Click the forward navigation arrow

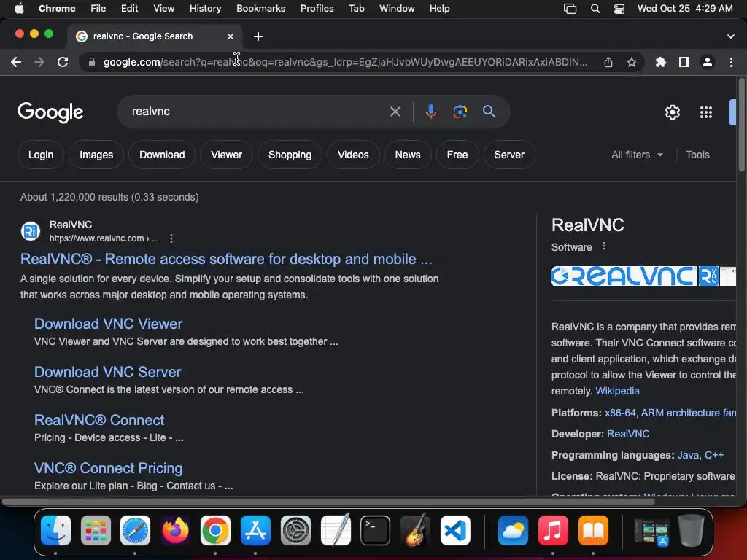[x=39, y=63]
